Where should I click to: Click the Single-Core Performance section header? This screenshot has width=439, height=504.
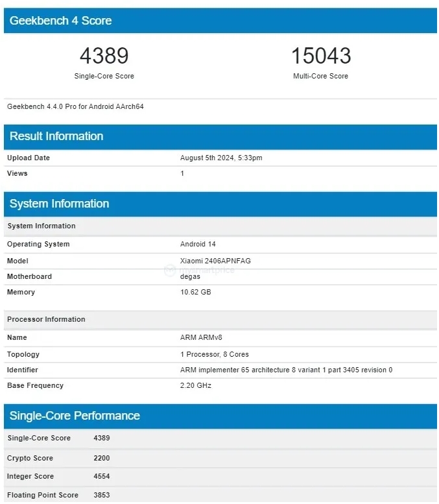pyautogui.click(x=75, y=416)
